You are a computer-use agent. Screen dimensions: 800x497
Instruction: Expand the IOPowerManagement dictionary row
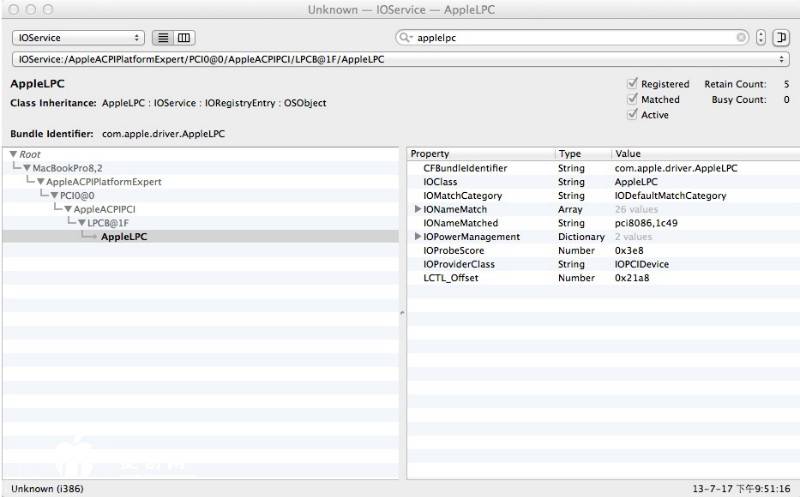coord(418,237)
